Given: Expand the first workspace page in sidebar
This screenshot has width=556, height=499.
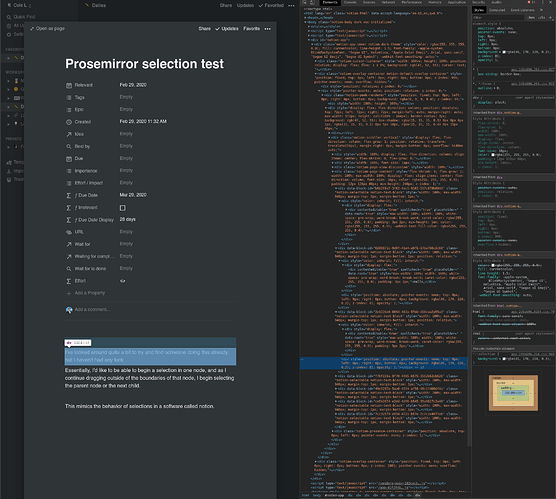Looking at the screenshot, I should pyautogui.click(x=9, y=81).
